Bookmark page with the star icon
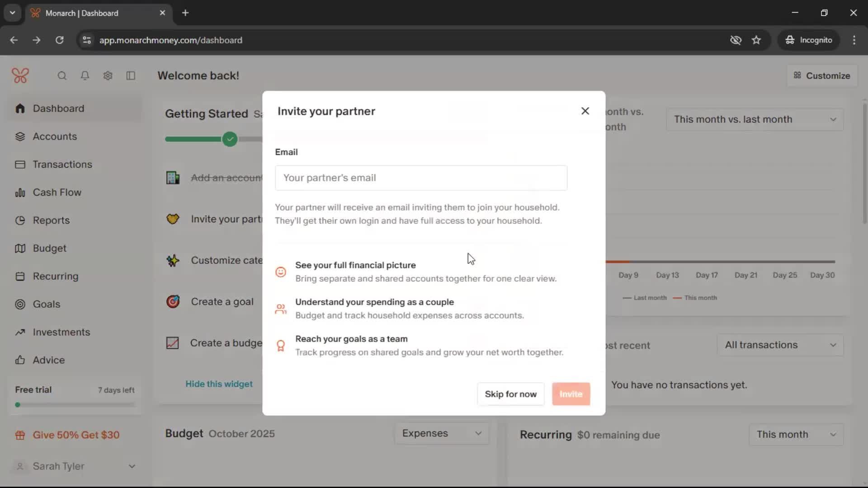 click(x=756, y=40)
